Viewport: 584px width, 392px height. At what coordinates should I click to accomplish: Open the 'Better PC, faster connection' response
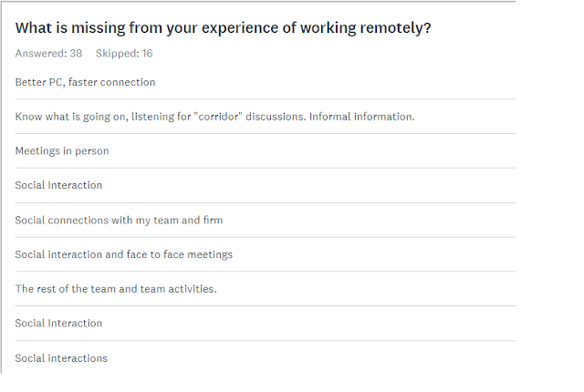pos(85,82)
